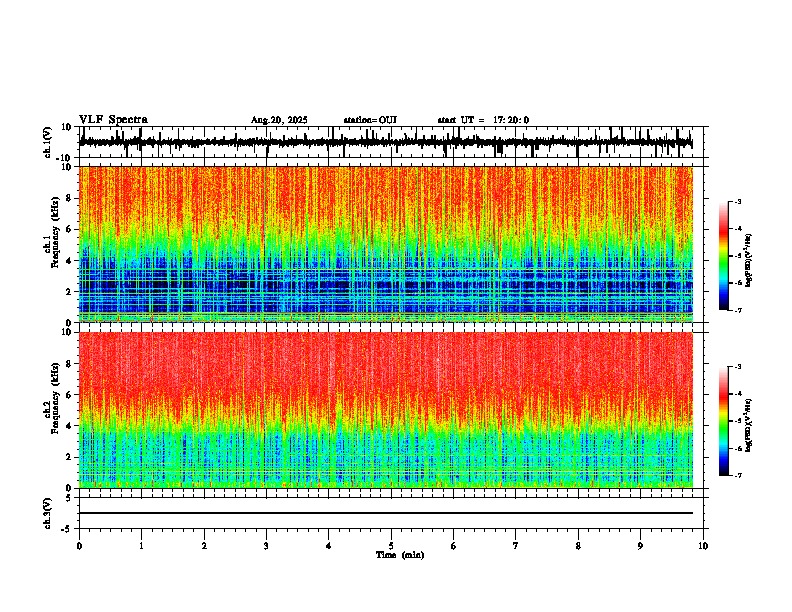Click the ch.1 waveform voltage trace
792x612 pixels.
[x=385, y=142]
